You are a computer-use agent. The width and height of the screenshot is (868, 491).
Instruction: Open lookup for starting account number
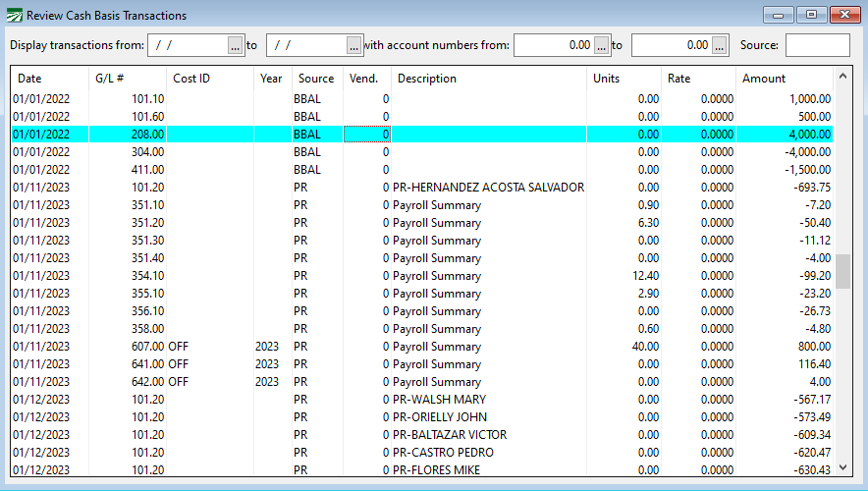pyautogui.click(x=602, y=46)
